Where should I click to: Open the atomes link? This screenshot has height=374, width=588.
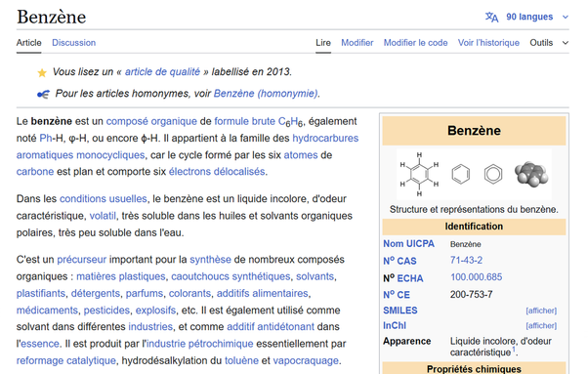[x=301, y=155]
